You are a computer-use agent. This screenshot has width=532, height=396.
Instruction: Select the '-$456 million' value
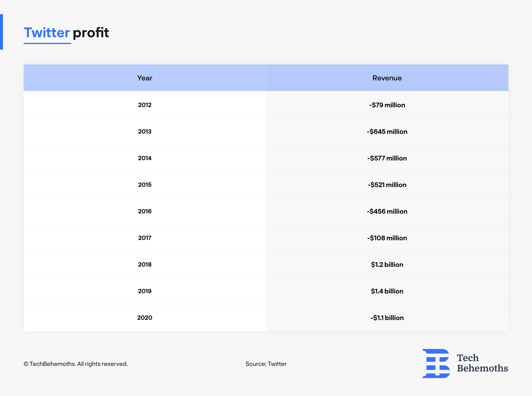click(x=387, y=211)
